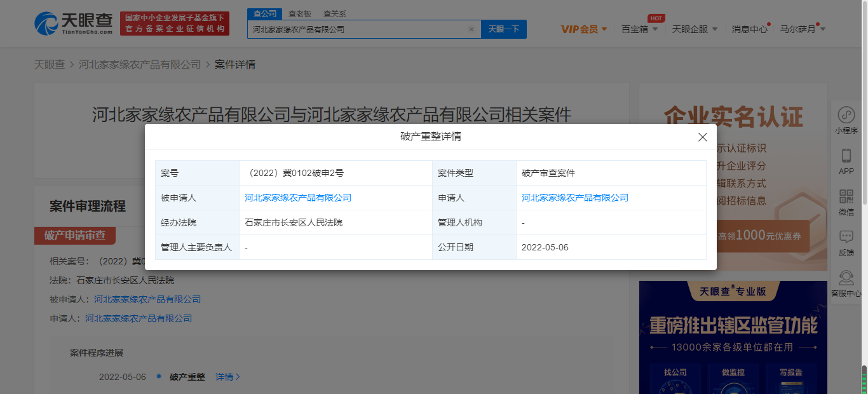The width and height of the screenshot is (868, 394).
Task: Click case number （2022）冀0102破申2号
Action: 294,173
